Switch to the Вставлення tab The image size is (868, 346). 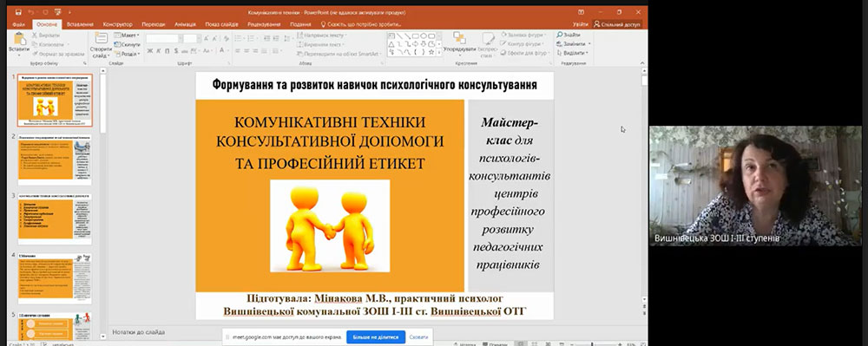click(80, 24)
